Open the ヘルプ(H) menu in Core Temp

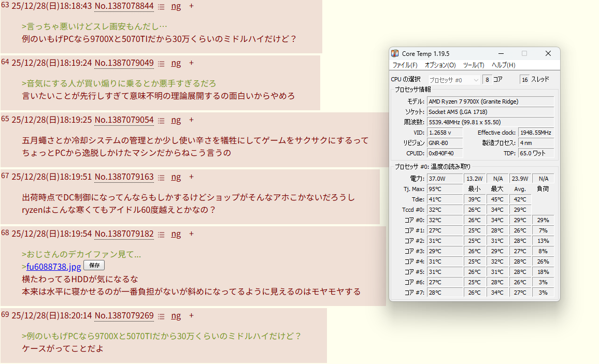[x=503, y=65]
